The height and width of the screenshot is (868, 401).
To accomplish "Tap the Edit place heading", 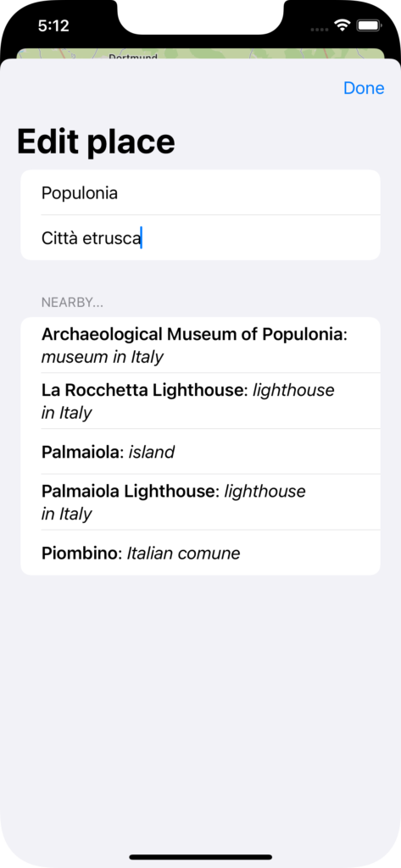I will click(96, 142).
